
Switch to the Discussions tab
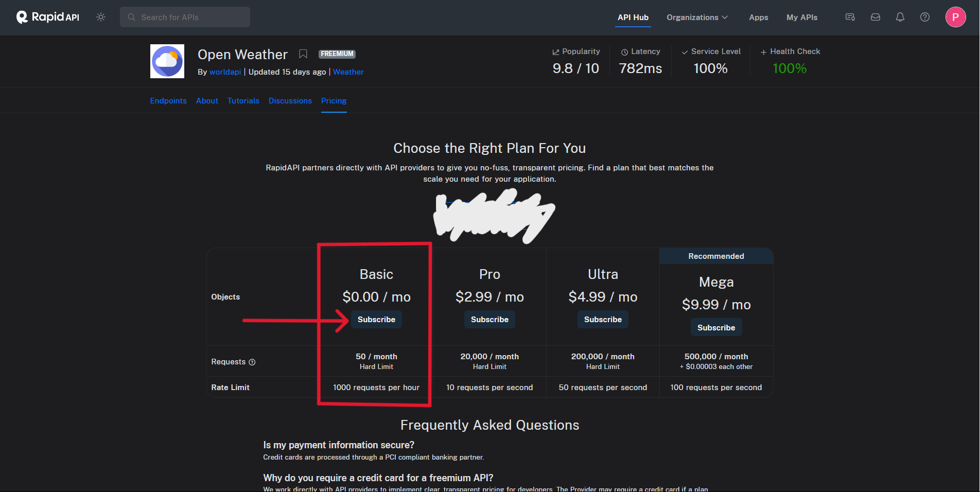coord(290,101)
